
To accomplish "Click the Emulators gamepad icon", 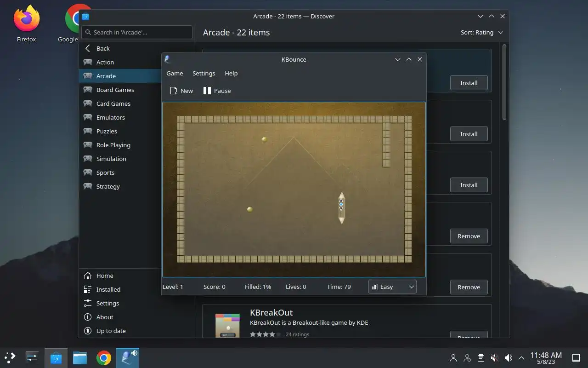I will pos(88,117).
